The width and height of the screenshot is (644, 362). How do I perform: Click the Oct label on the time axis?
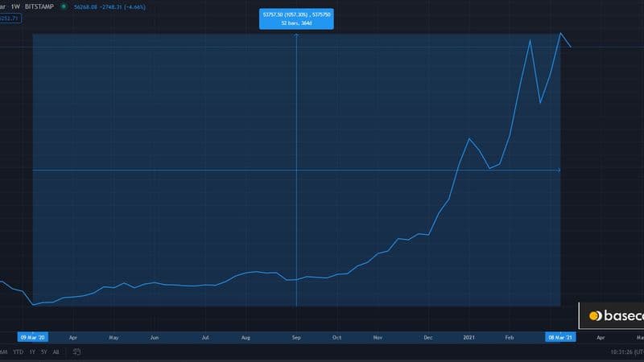[336, 337]
